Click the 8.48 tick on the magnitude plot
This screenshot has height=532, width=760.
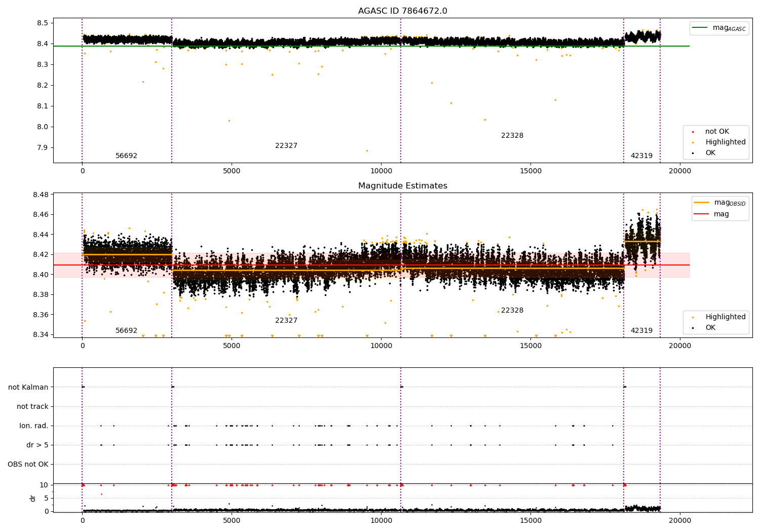(40, 195)
